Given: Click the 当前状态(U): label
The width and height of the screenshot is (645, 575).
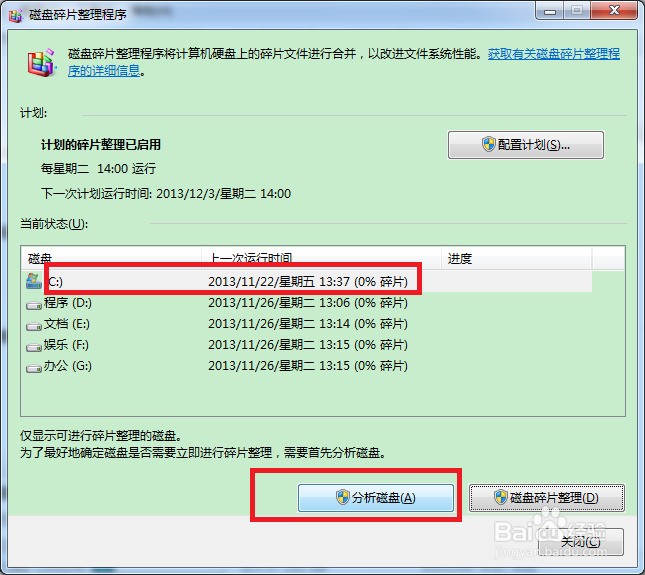Looking at the screenshot, I should (x=54, y=224).
